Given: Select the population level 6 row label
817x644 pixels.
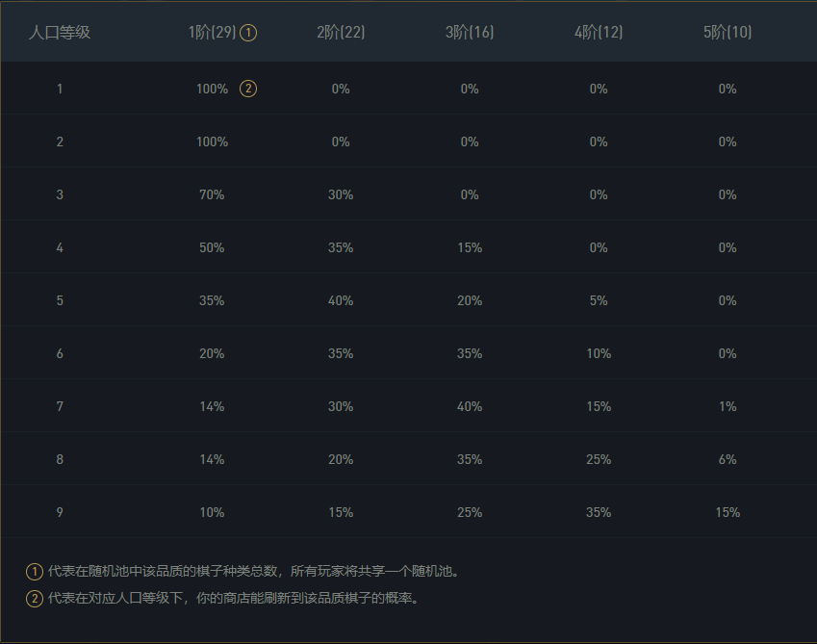Looking at the screenshot, I should tap(60, 353).
